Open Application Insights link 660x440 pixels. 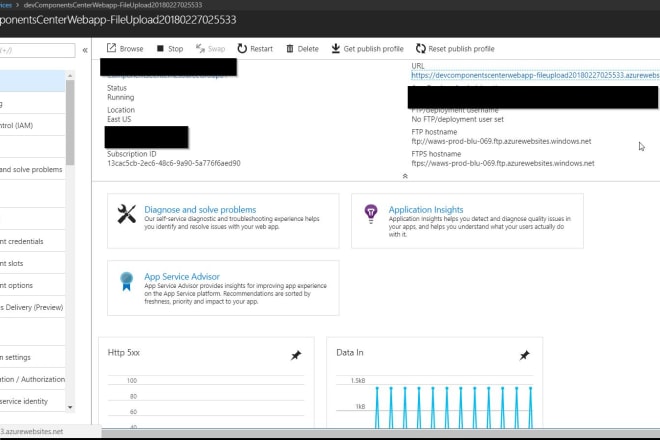(x=426, y=210)
